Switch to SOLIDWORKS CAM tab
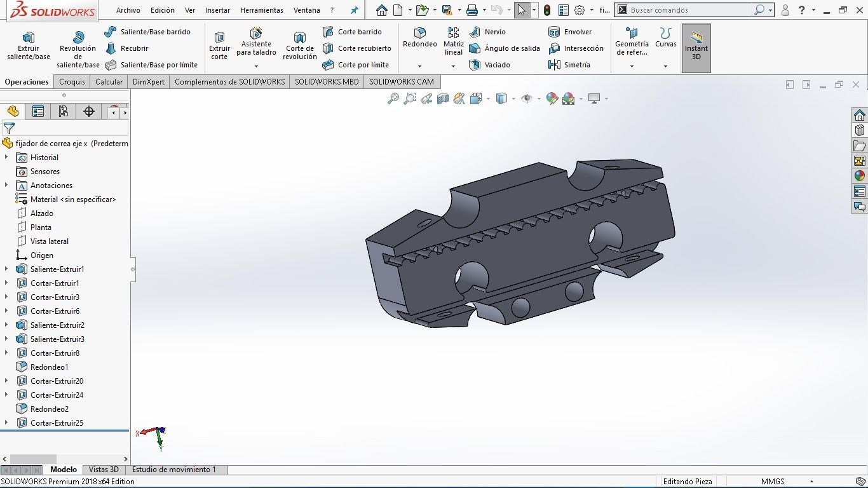868x488 pixels. (x=402, y=82)
